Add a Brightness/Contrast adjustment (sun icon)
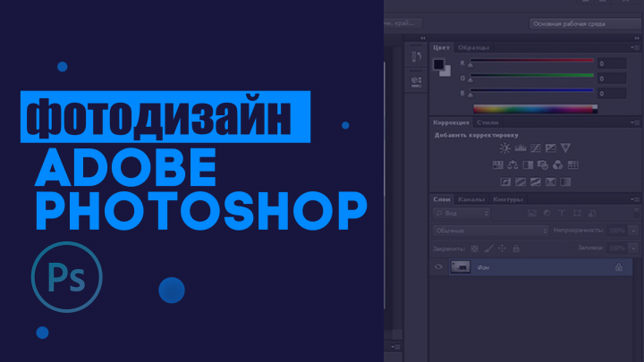This screenshot has width=644, height=362. (504, 147)
